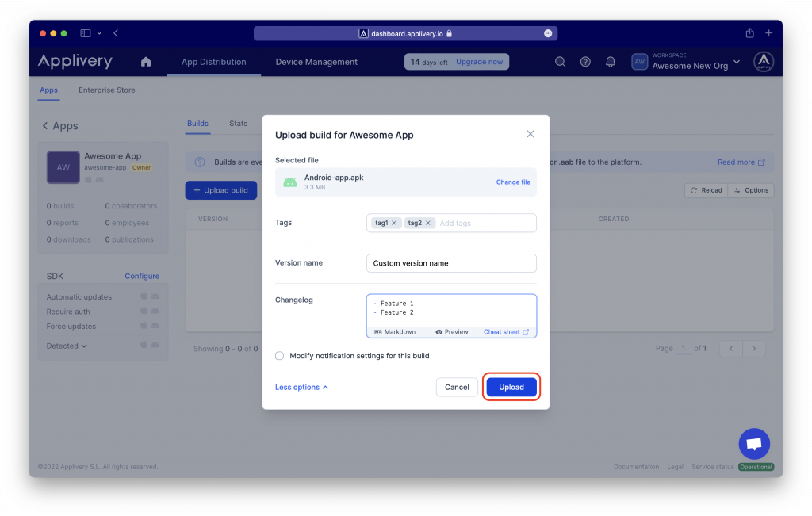
Task: Click the Upload button in dialog
Action: [x=511, y=387]
